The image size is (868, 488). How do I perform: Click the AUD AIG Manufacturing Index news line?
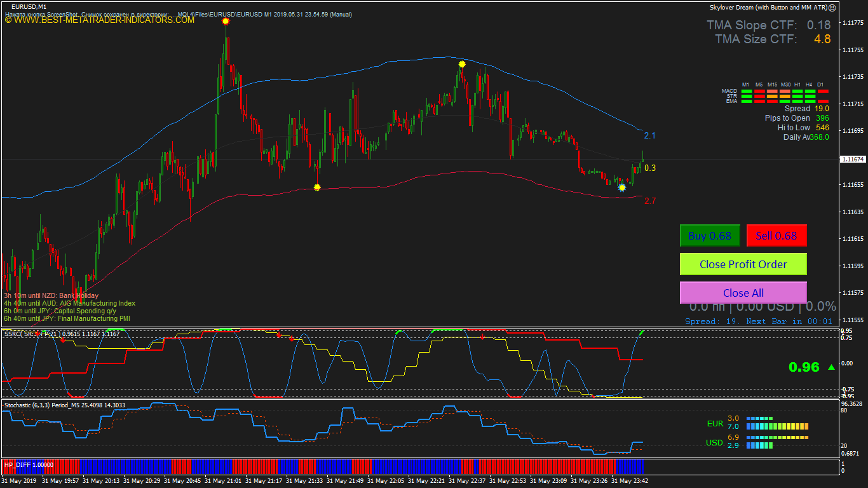[69, 304]
